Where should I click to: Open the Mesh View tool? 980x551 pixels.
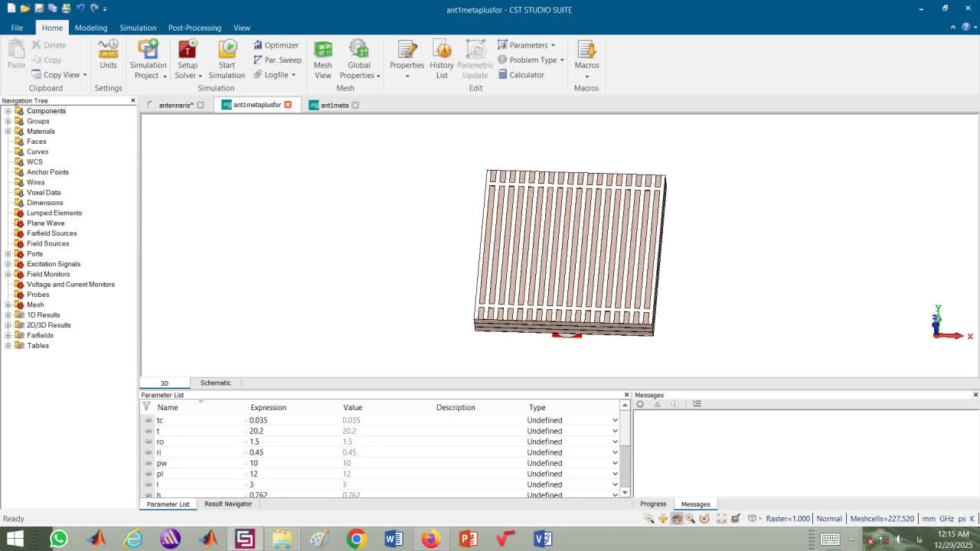tap(323, 50)
